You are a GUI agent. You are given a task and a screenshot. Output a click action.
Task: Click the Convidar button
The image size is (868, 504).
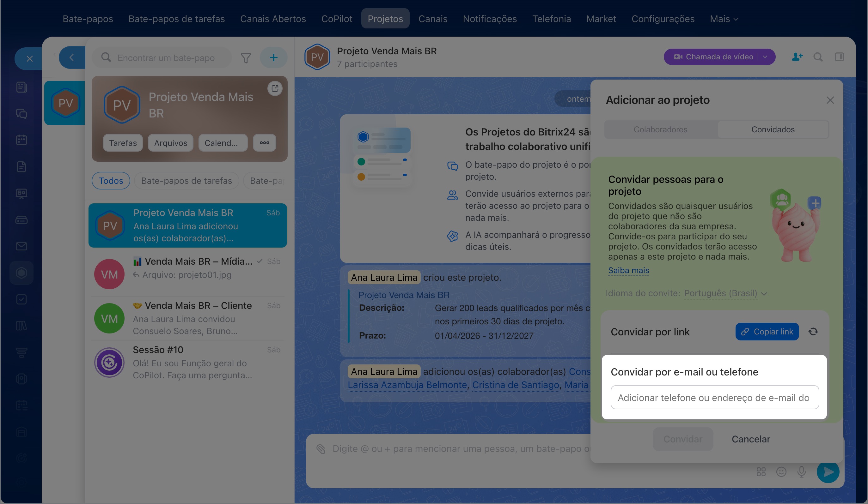(683, 439)
